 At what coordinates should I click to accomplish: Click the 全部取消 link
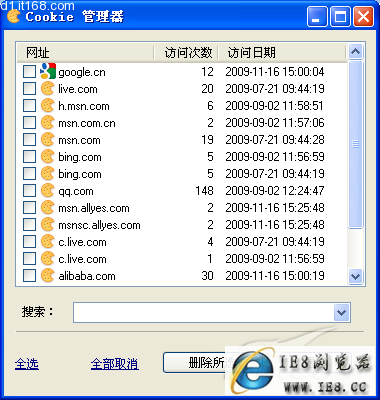tap(114, 364)
